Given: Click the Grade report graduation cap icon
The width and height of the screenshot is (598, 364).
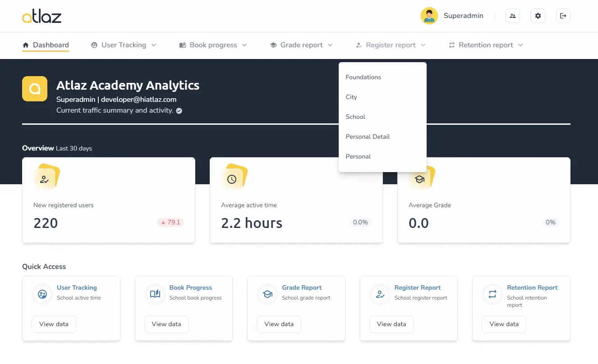Looking at the screenshot, I should pyautogui.click(x=273, y=45).
